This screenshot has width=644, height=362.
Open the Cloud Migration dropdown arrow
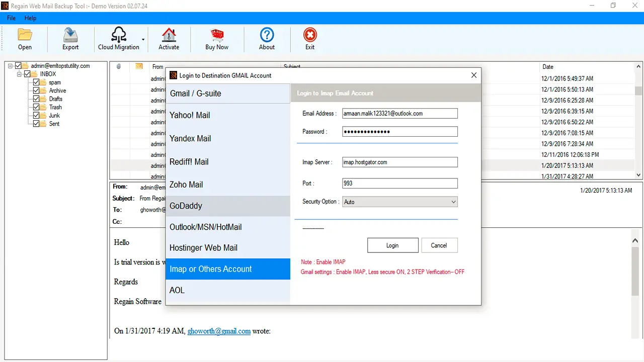(143, 39)
